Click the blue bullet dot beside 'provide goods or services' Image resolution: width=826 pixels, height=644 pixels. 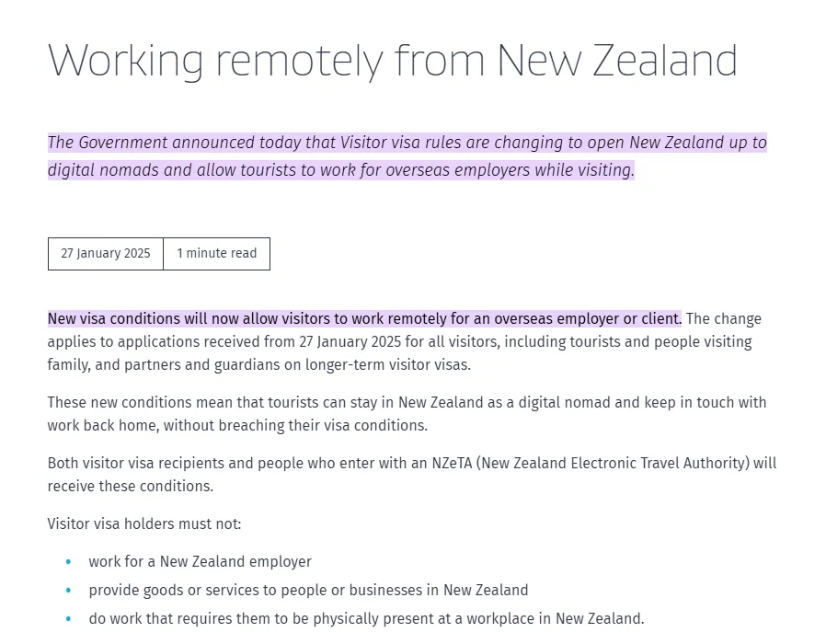(68, 591)
